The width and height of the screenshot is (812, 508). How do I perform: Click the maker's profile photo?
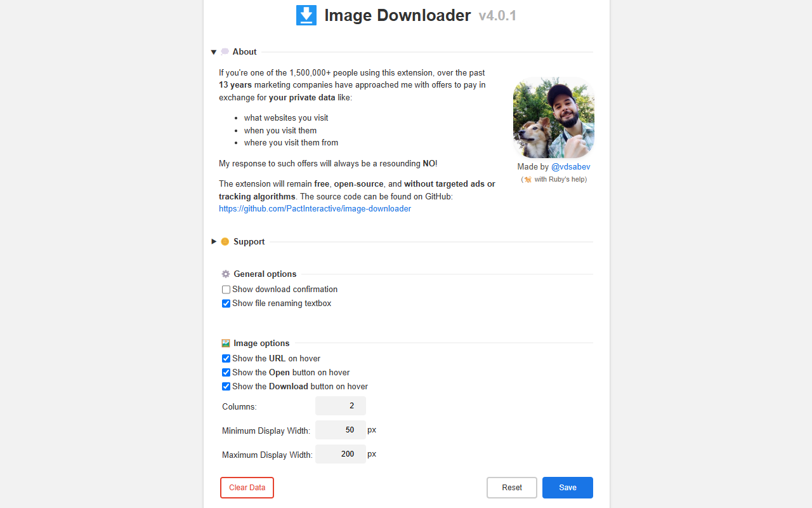tap(553, 117)
